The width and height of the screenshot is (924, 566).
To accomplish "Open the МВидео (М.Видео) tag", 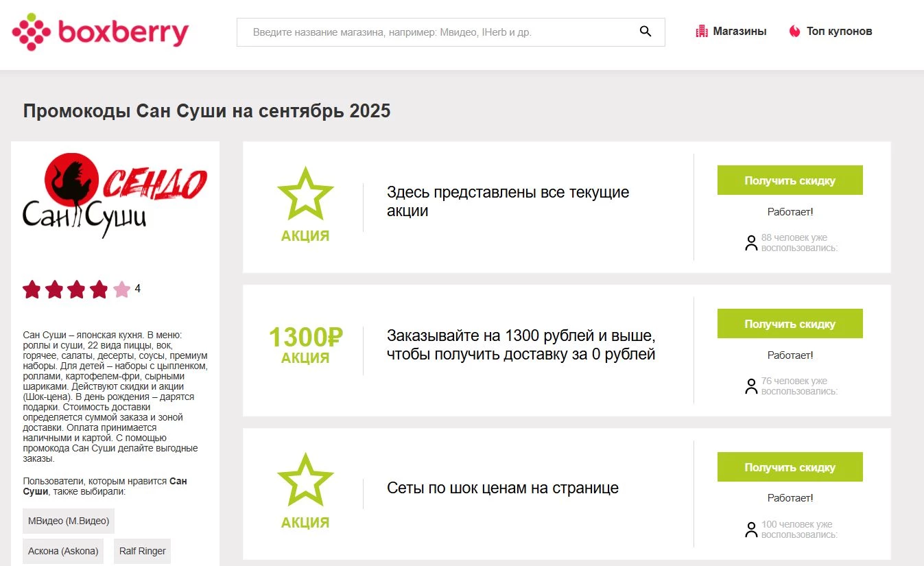I will pyautogui.click(x=70, y=521).
